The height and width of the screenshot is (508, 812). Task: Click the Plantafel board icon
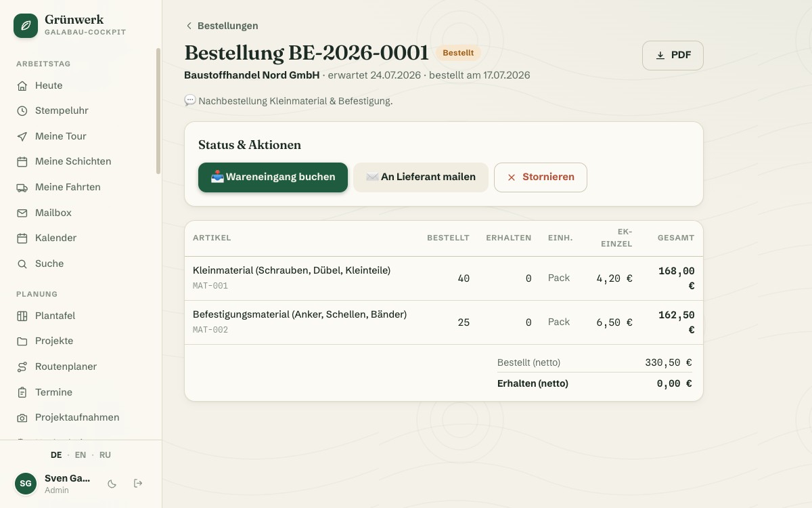coord(22,316)
